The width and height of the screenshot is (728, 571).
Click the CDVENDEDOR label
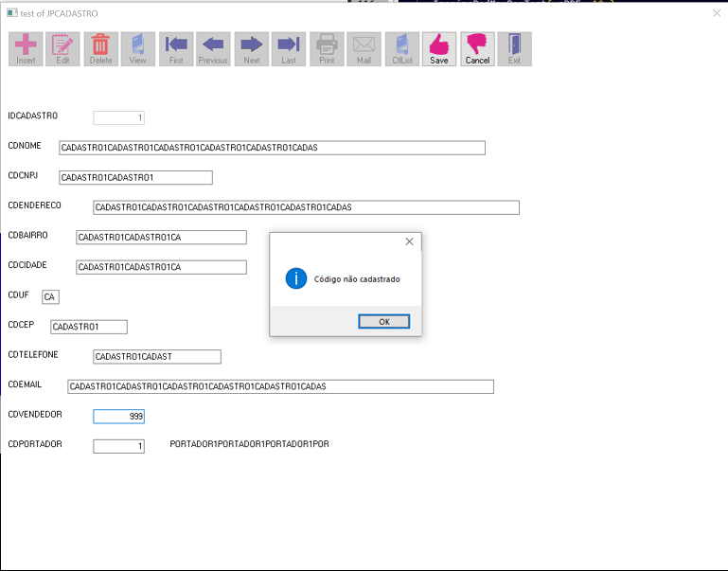click(x=35, y=414)
